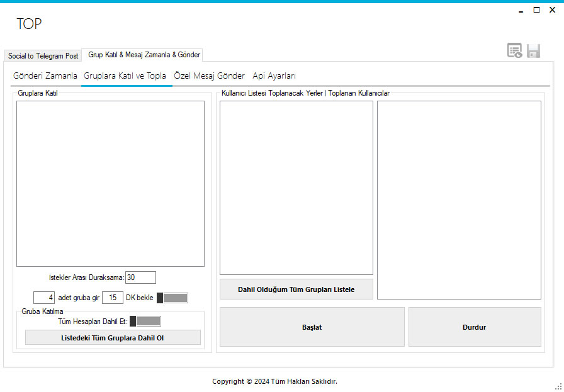Click Dahil Olduğum Tüm Grupları Listele button
Screen dimensions: 564x392
296,289
